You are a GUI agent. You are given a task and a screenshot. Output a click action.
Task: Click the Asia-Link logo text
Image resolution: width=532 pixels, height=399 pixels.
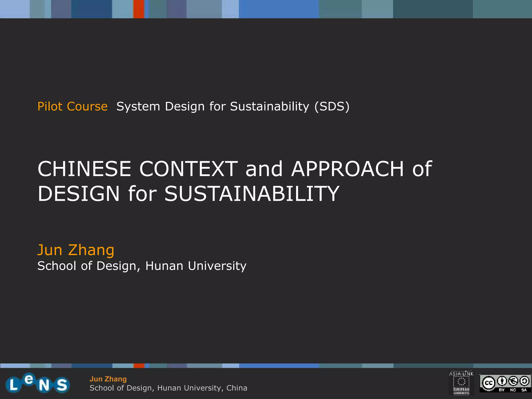[461, 374]
